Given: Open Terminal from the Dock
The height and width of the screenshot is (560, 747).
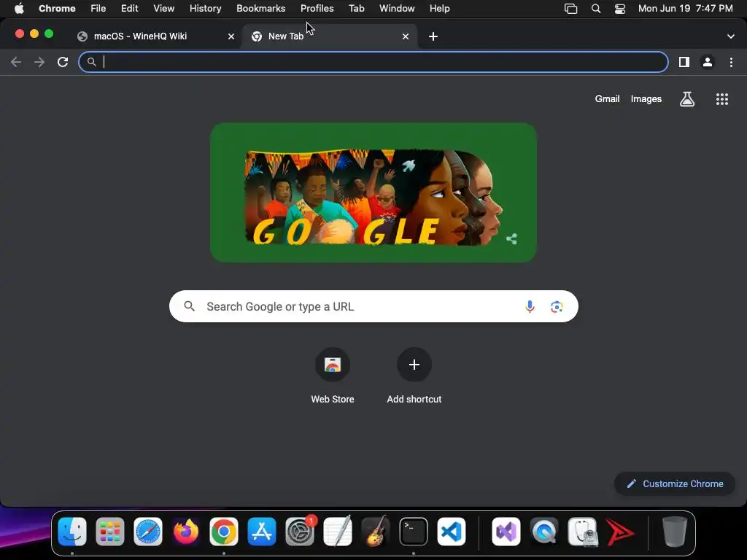Looking at the screenshot, I should click(413, 532).
